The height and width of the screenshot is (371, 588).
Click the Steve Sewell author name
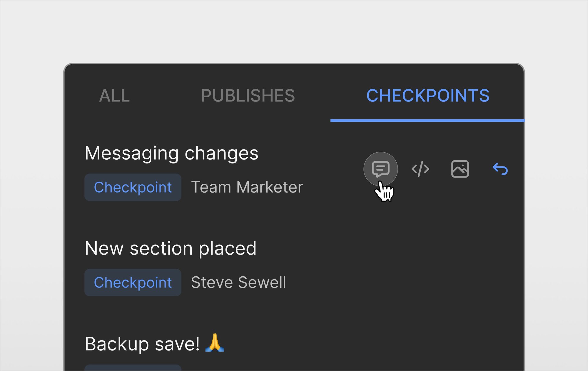[x=238, y=283]
